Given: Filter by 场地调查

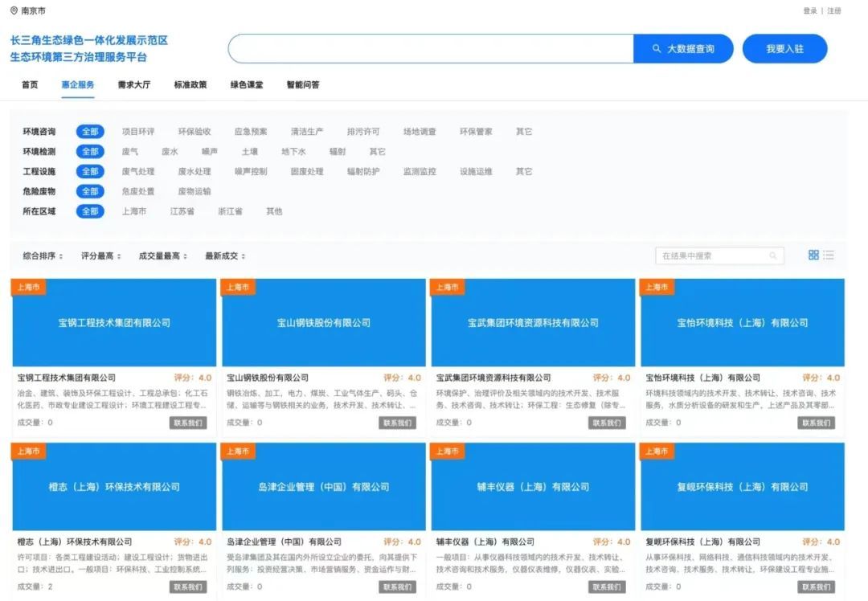Looking at the screenshot, I should pyautogui.click(x=420, y=132).
